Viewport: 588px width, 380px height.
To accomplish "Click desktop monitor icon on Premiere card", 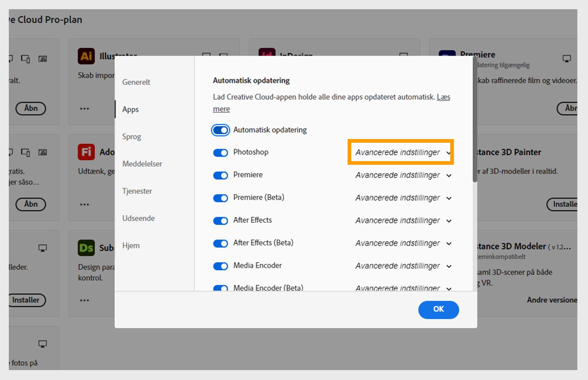I will pos(567,58).
